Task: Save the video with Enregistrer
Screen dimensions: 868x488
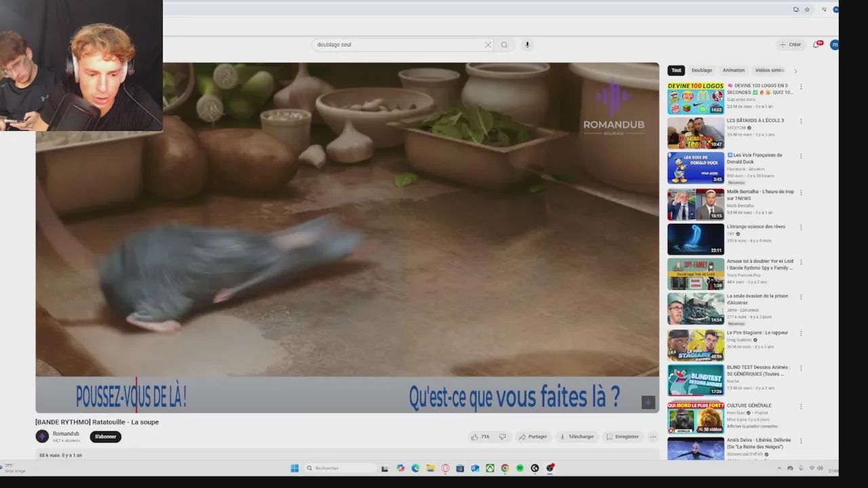Action: [623, 436]
